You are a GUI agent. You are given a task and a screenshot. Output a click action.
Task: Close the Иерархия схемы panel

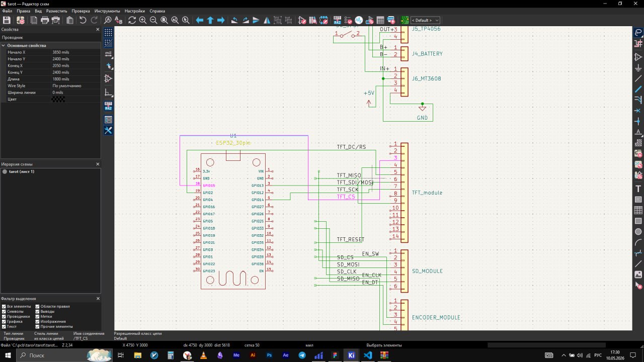pyautogui.click(x=98, y=164)
